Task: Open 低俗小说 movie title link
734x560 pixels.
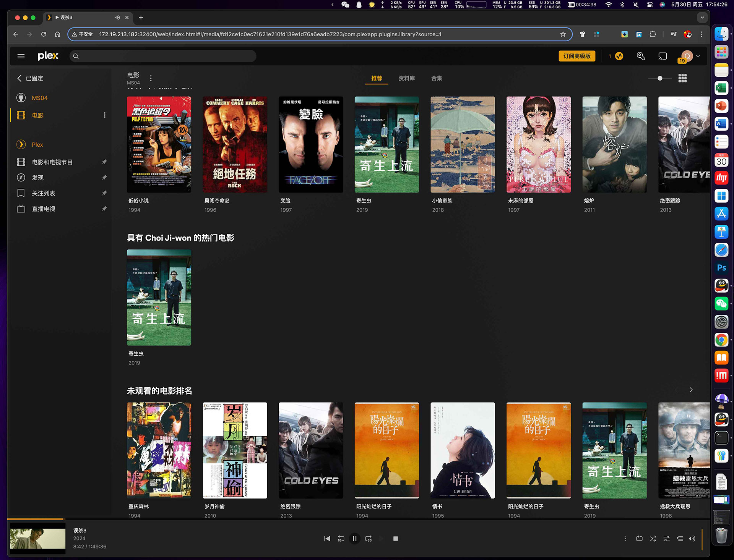Action: coord(138,201)
